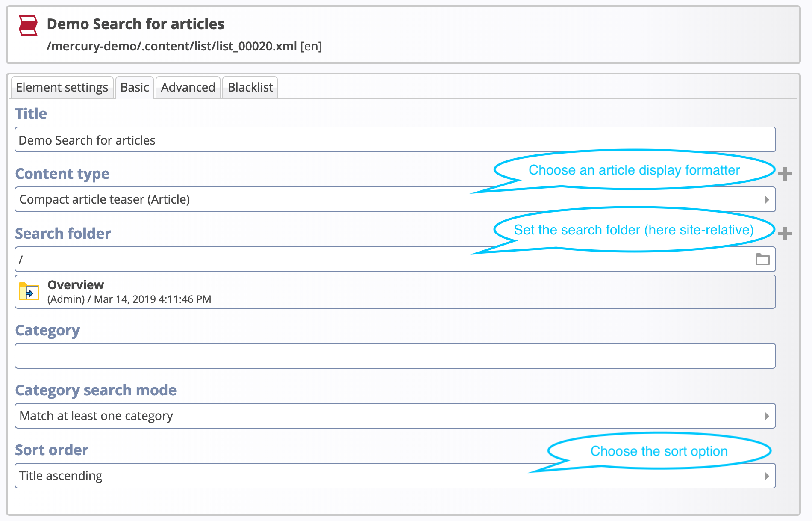The height and width of the screenshot is (521, 812).
Task: Click the red list content icon in header
Action: tap(27, 26)
